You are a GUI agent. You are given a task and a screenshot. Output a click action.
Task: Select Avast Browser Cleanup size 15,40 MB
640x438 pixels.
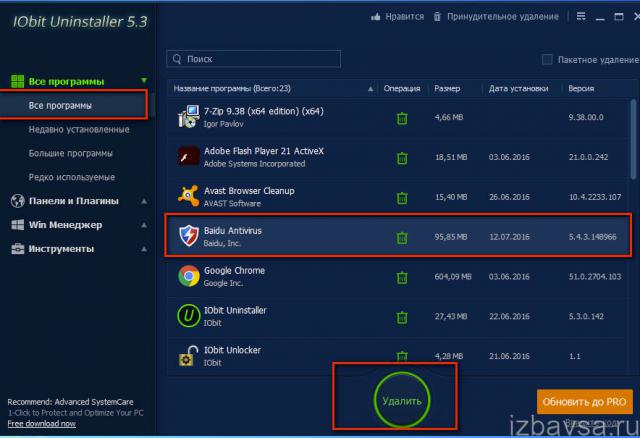click(x=451, y=197)
